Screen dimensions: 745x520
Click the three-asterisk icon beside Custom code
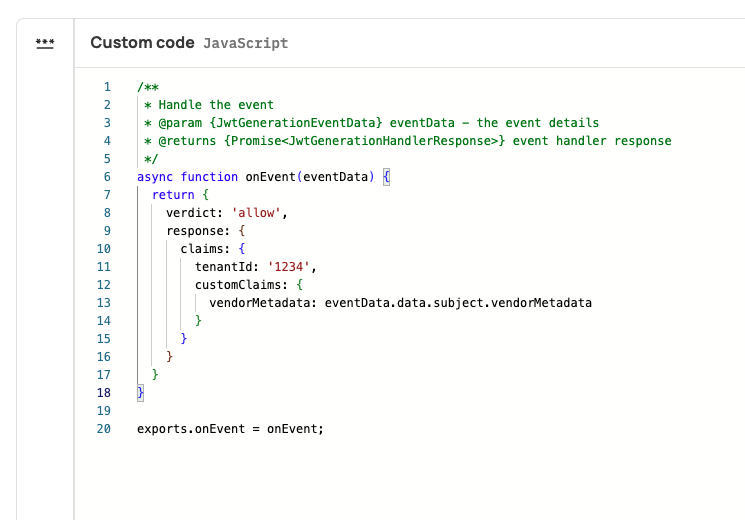(x=45, y=43)
